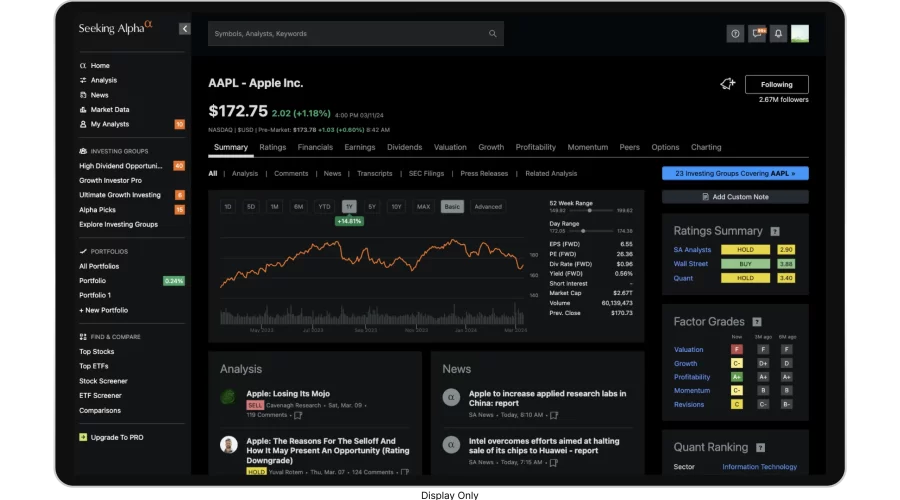Select the 5Y chart range
The width and height of the screenshot is (900, 500).
pyautogui.click(x=372, y=207)
